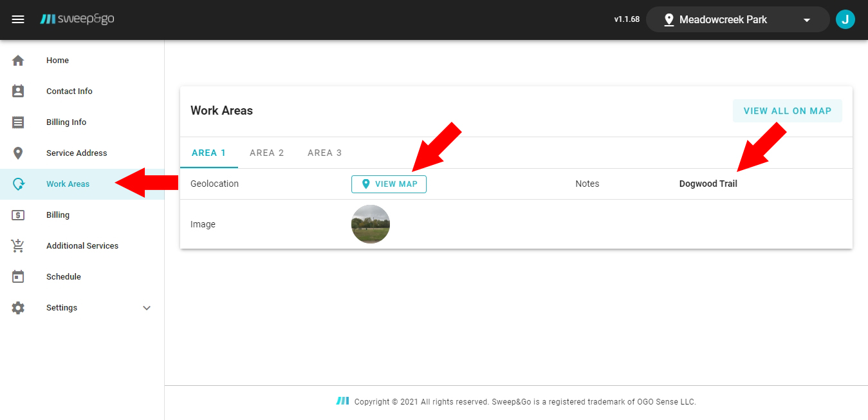The width and height of the screenshot is (868, 420).
Task: Open the user avatar J
Action: click(x=845, y=19)
